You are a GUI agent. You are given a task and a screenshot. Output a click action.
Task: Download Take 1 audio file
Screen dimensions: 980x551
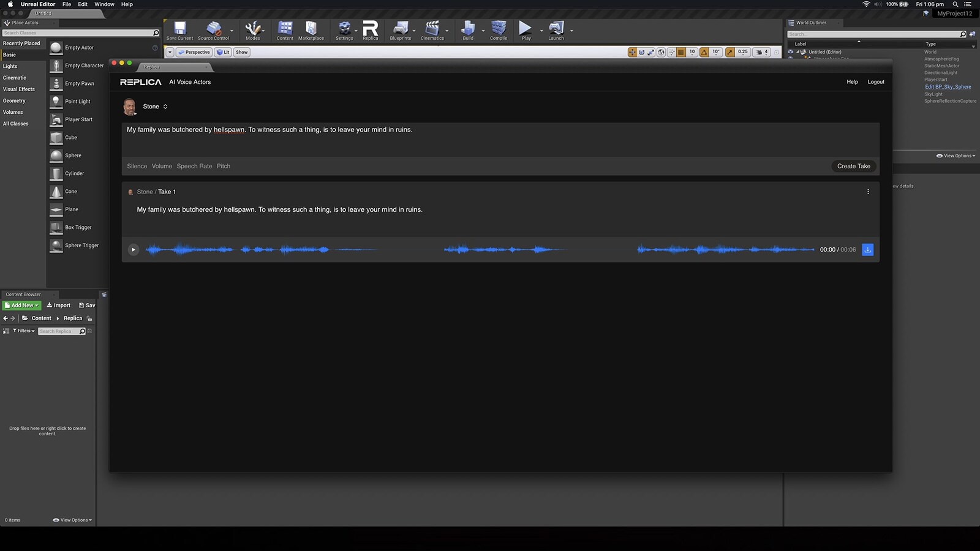(867, 250)
